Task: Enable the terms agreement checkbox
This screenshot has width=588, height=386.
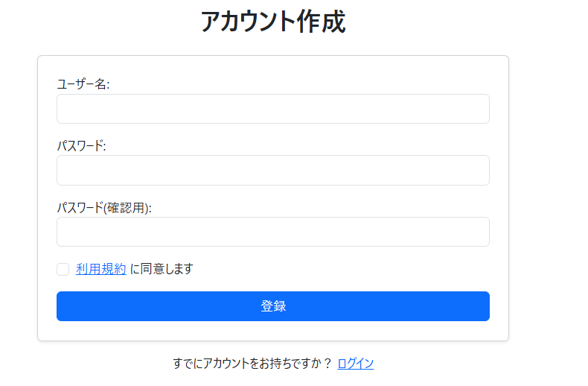Action: coord(63,269)
